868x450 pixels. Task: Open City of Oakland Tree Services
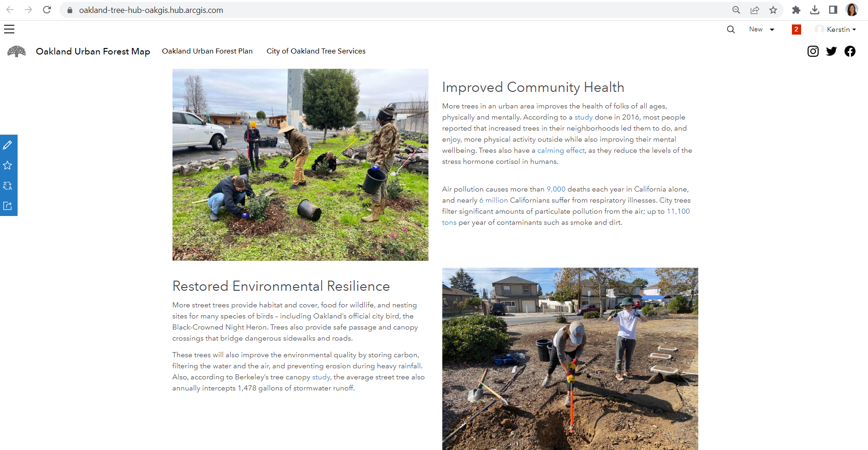(316, 51)
